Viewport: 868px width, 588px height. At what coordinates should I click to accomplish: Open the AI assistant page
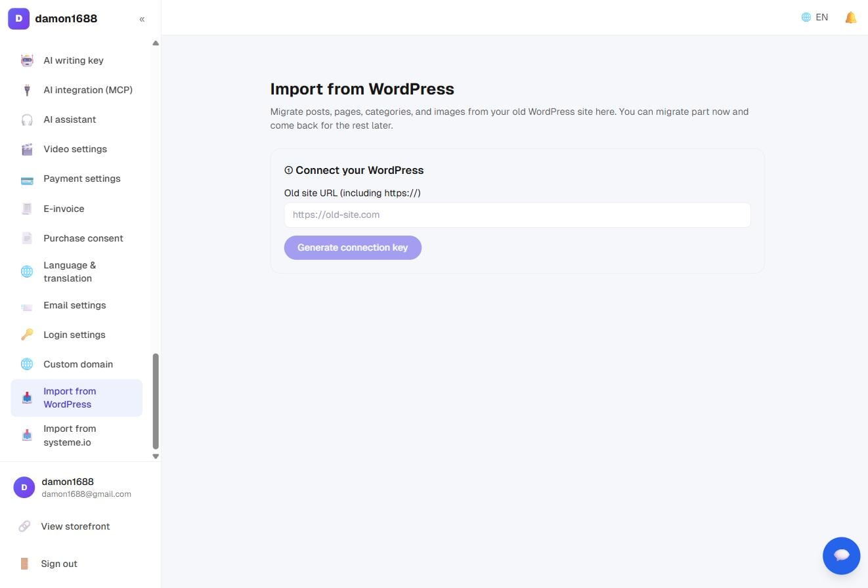coord(76,119)
